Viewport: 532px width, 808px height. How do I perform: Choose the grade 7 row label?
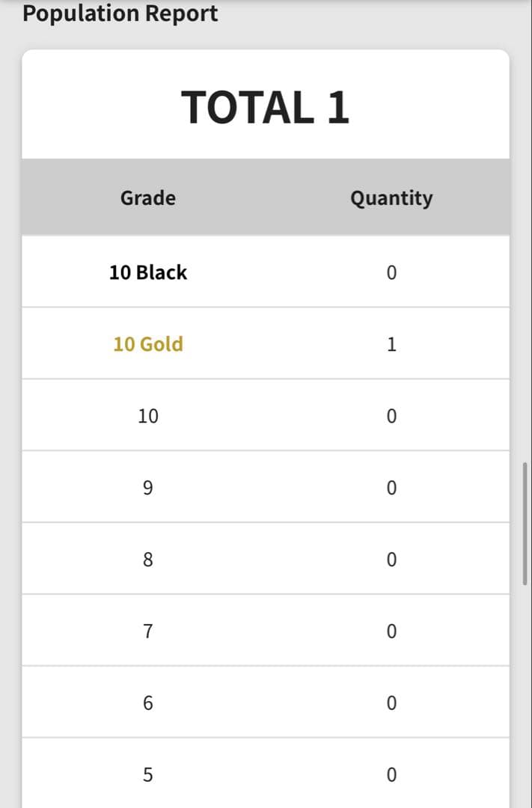coord(148,631)
